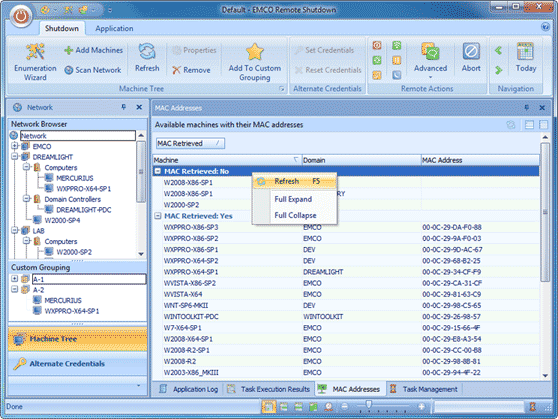Remove the selected machine using Remove
The height and width of the screenshot is (419, 558).
pos(191,70)
